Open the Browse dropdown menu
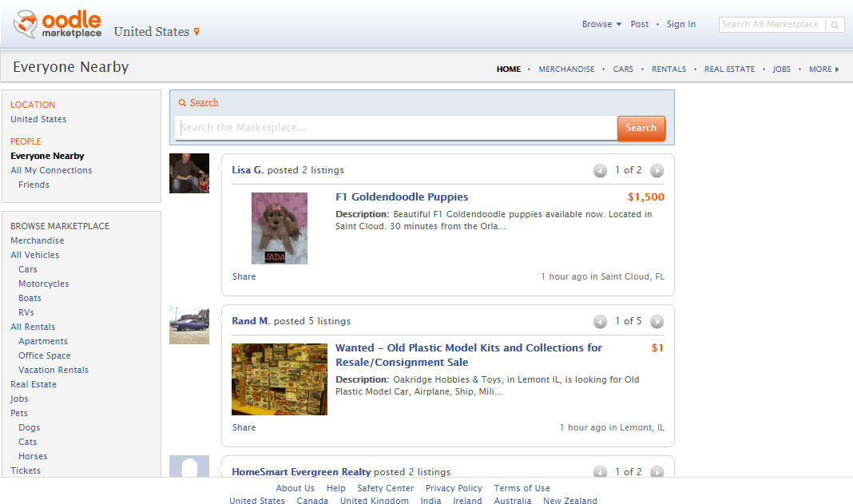853x504 pixels. [x=601, y=24]
